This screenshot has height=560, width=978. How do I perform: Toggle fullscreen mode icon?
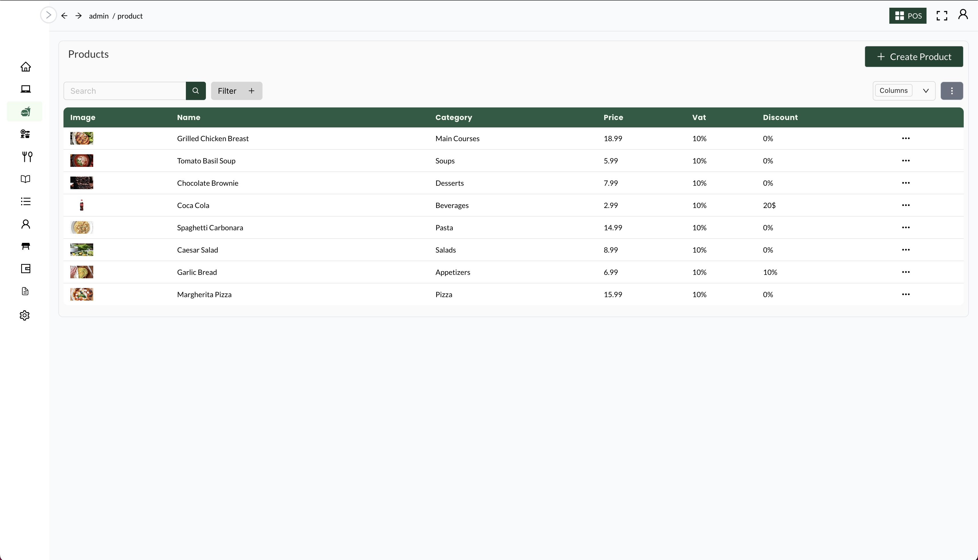pos(941,16)
